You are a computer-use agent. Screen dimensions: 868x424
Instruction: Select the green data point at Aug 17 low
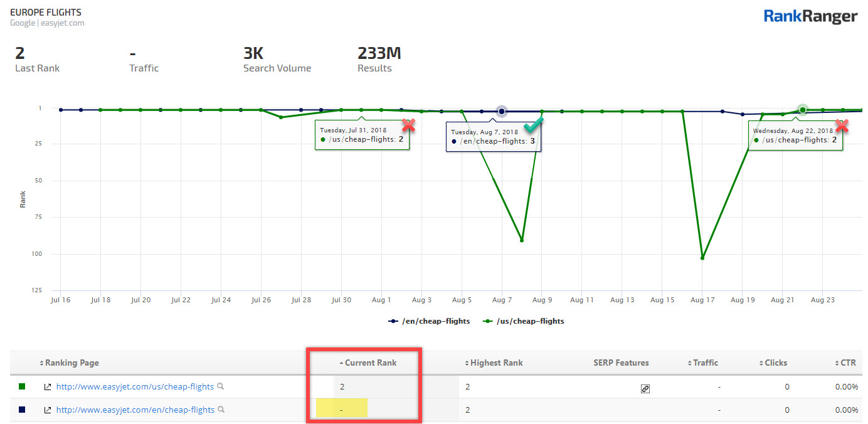pos(702,258)
